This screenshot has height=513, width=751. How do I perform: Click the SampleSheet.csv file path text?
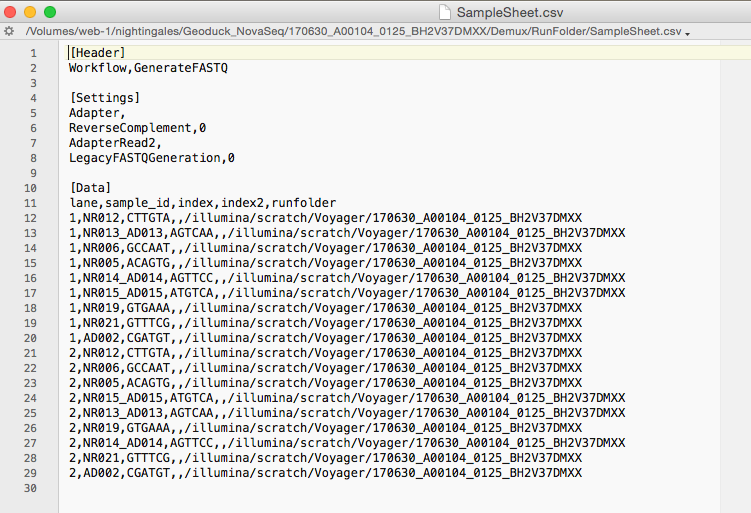(x=353, y=32)
